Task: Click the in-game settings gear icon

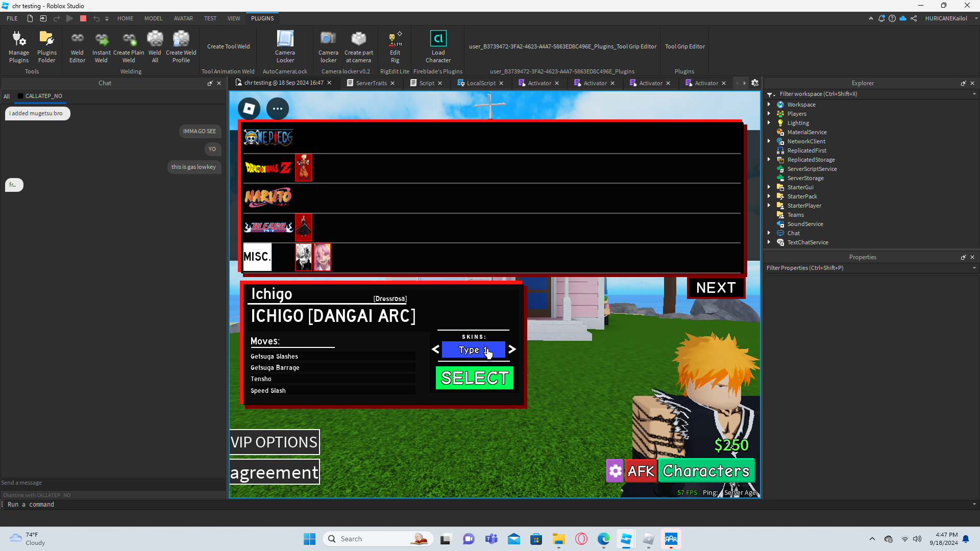Action: 615,471
